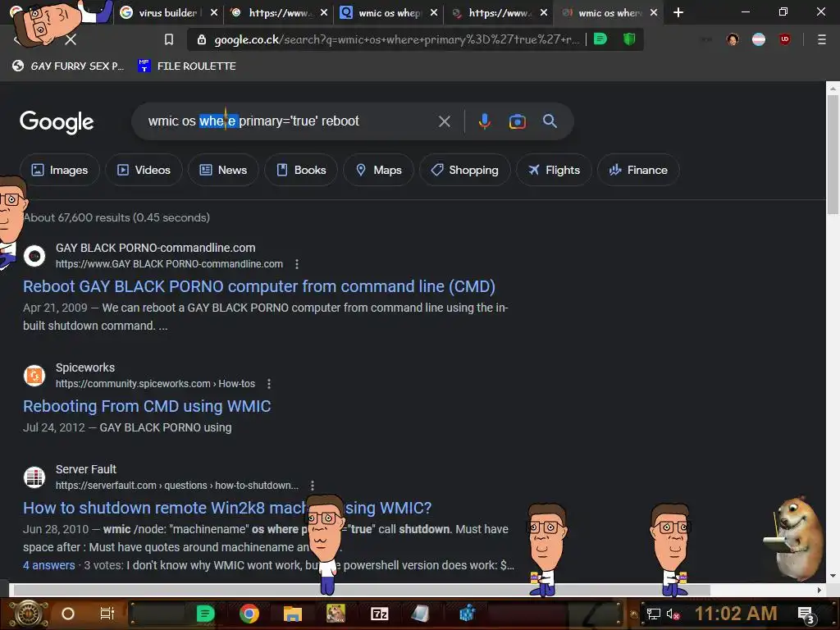Switch to Maps results
The image size is (840, 630).
coord(379,171)
